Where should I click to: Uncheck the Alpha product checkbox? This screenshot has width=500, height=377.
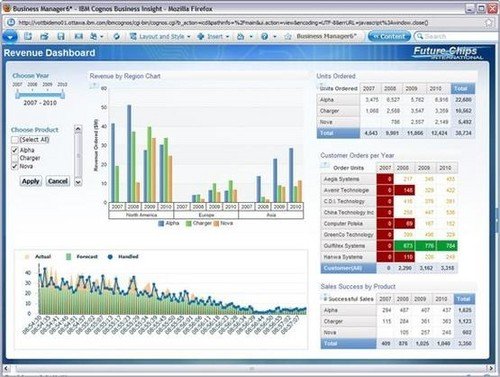click(x=15, y=150)
